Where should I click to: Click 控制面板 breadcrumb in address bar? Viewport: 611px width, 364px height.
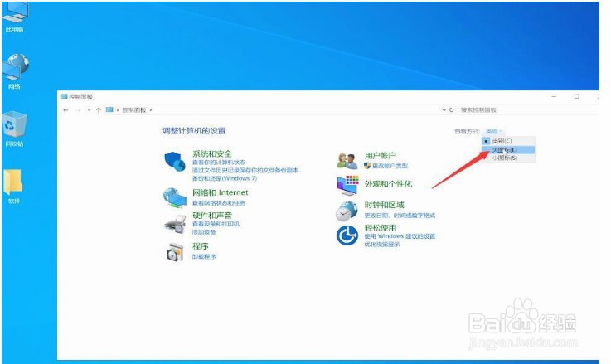coord(134,110)
